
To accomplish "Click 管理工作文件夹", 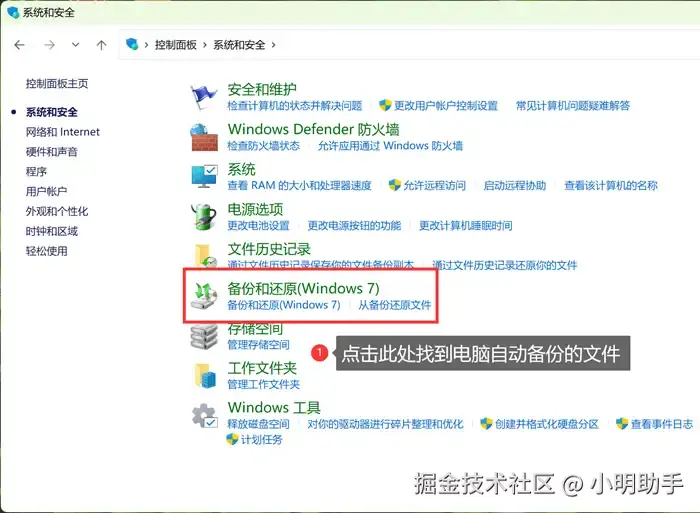I will [263, 384].
